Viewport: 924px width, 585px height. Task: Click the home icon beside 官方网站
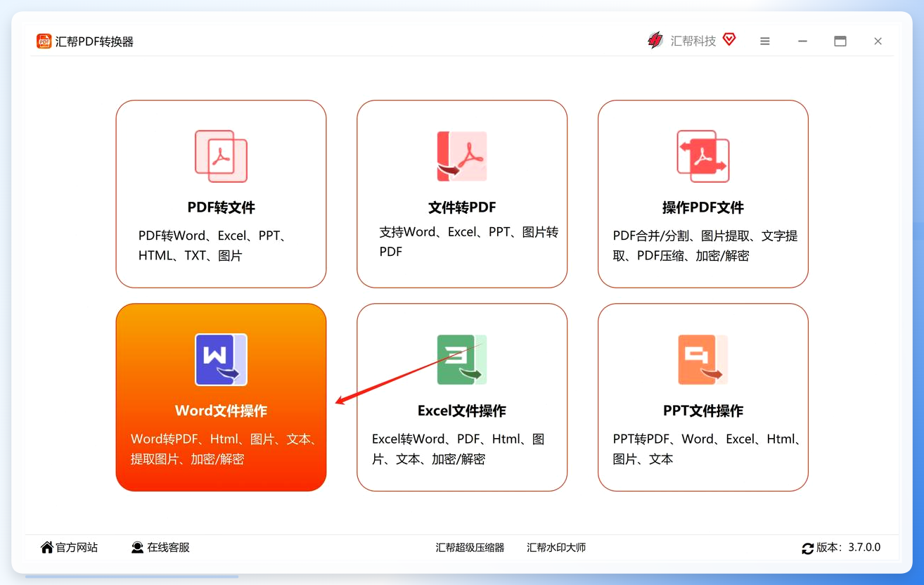[47, 547]
